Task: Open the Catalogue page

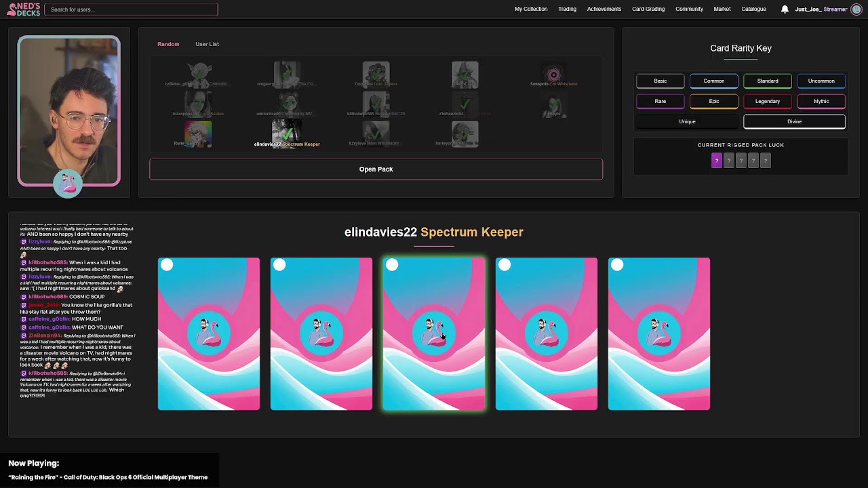Action: [753, 9]
